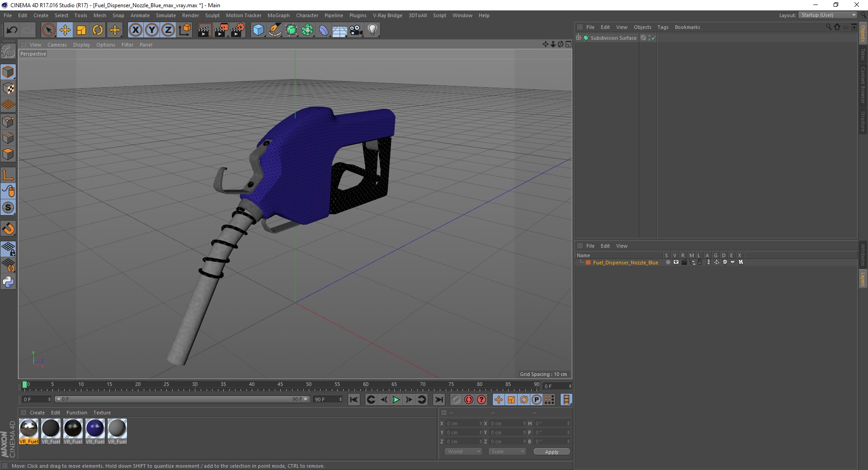Open the viewport Cameras menu
The height and width of the screenshot is (470, 868).
(x=57, y=45)
